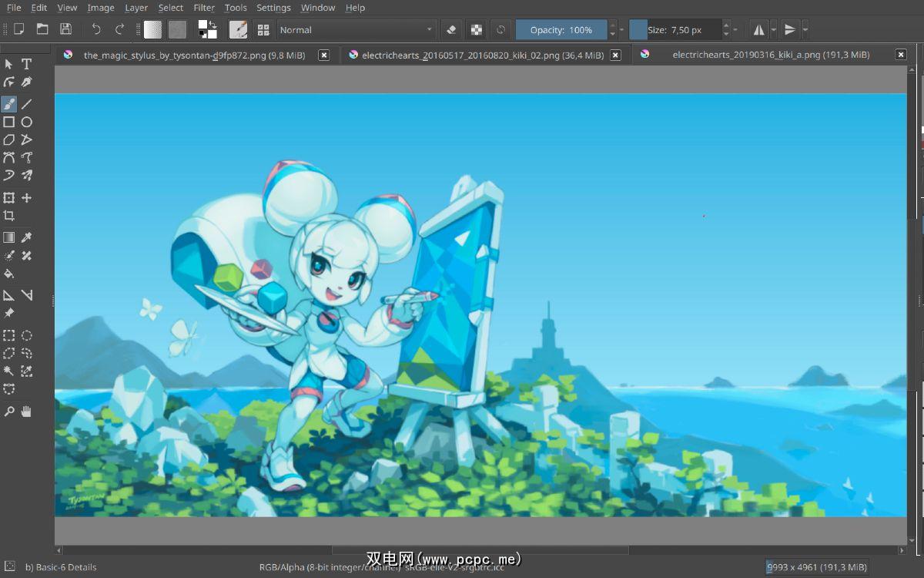The height and width of the screenshot is (578, 924).
Task: Toggle horizontal mirror tool
Action: 759,30
